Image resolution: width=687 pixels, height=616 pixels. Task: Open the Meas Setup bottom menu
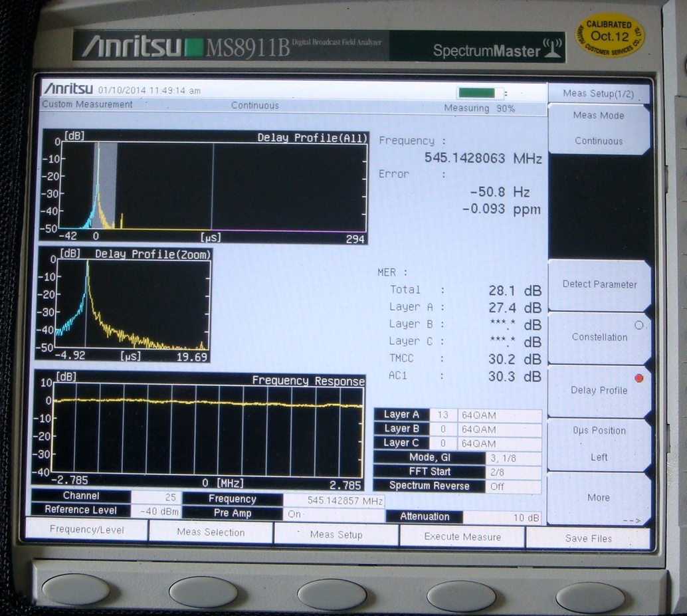click(x=336, y=534)
